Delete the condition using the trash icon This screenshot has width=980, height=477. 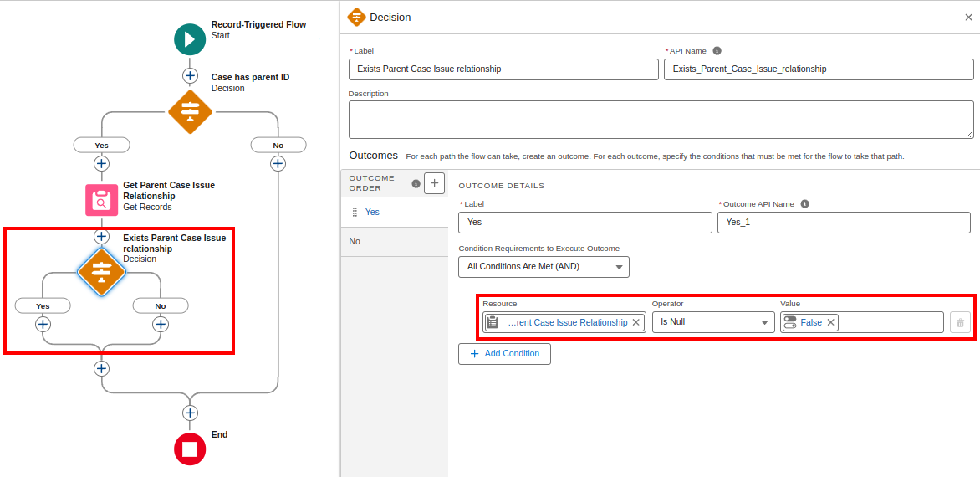960,322
